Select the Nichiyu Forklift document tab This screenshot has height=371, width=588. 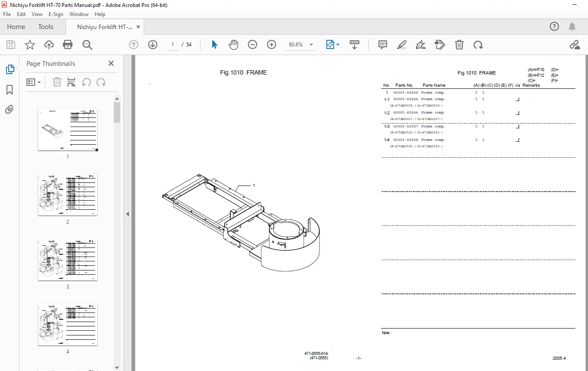pos(105,27)
